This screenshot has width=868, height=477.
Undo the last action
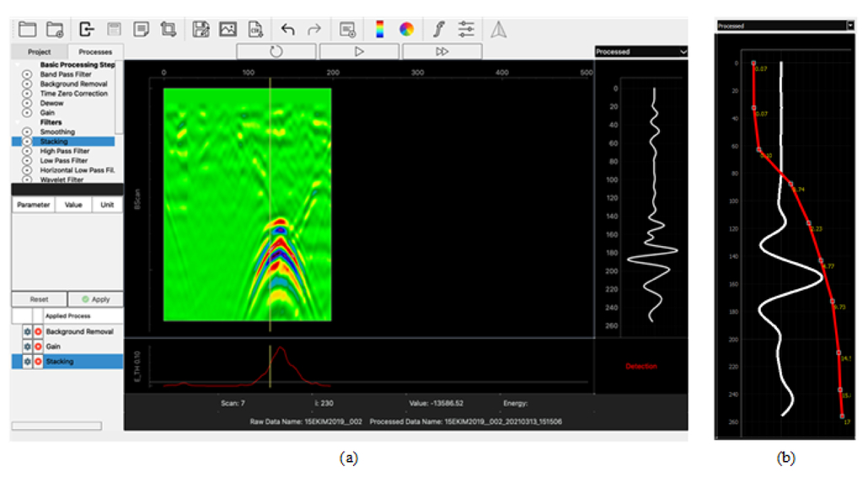(287, 29)
